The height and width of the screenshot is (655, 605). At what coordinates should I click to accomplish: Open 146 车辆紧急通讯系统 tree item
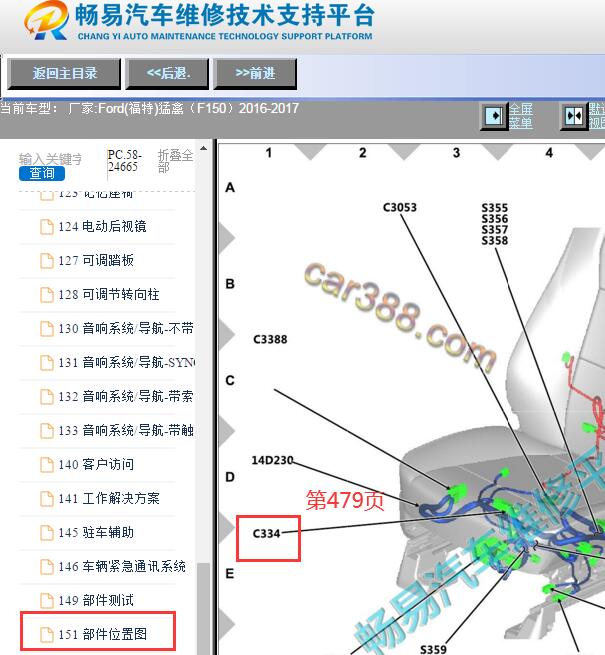coord(122,566)
